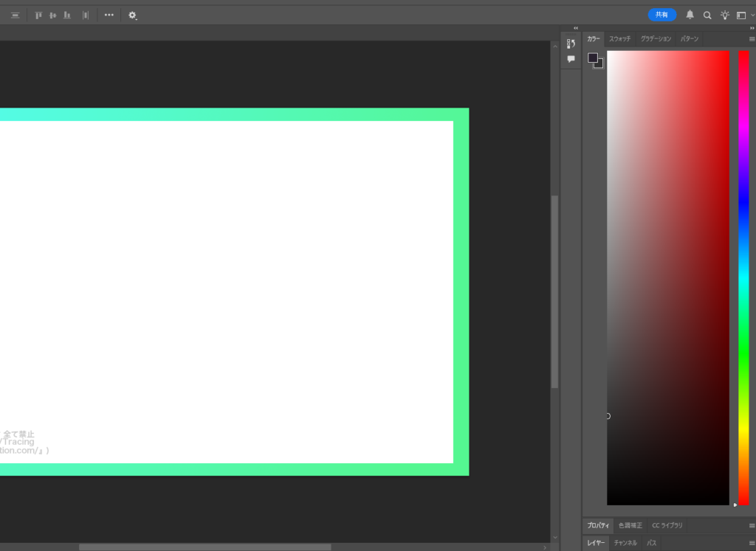
Task: Open the グラデーション tab
Action: click(656, 38)
